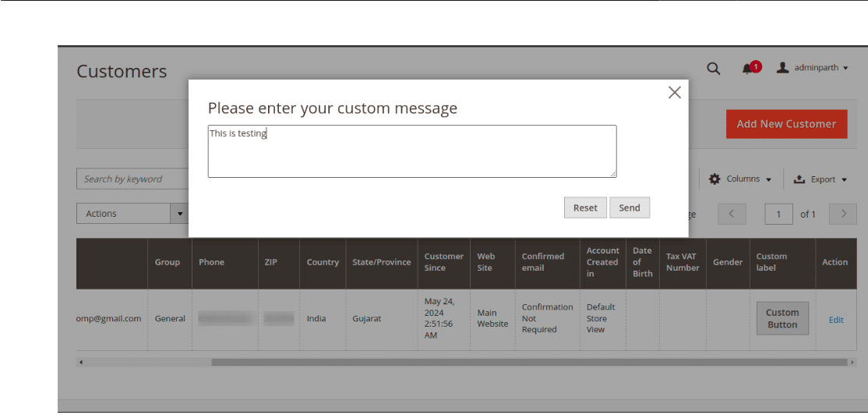The image size is (868, 415).
Task: Expand the Columns dropdown arrow
Action: pyautogui.click(x=768, y=179)
